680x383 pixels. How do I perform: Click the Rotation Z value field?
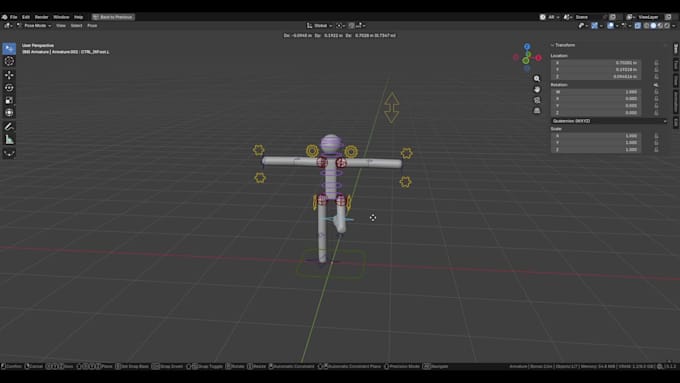click(x=595, y=112)
